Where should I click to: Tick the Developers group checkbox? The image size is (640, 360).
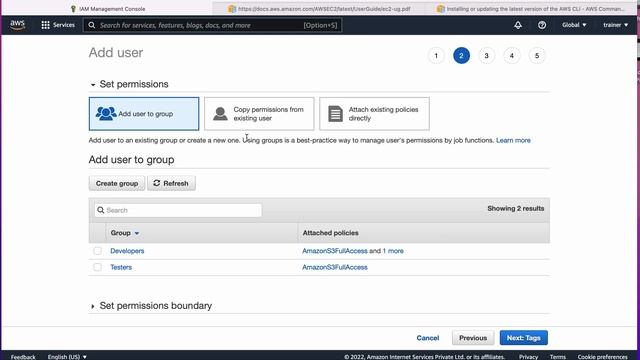click(x=97, y=251)
